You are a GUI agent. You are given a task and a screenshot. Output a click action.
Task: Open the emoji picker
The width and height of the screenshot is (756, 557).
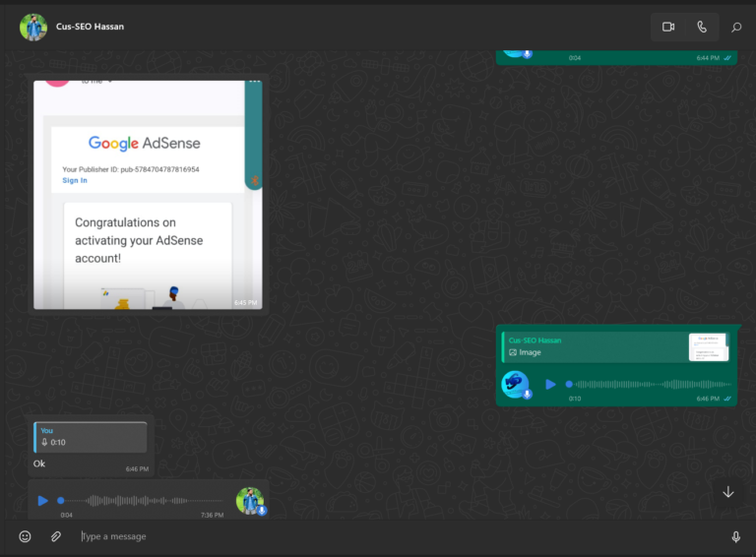click(26, 536)
